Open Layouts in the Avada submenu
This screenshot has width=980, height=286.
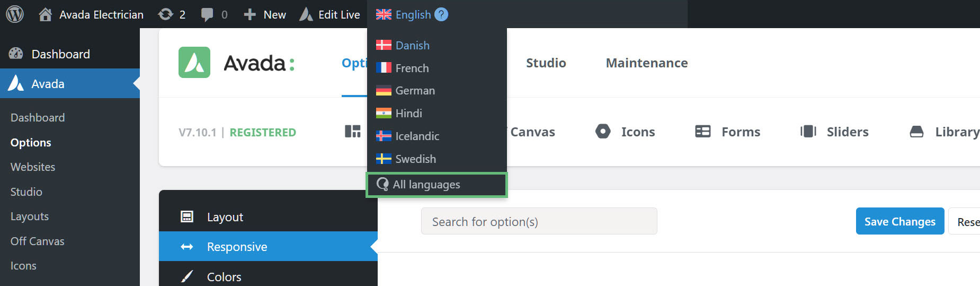click(30, 216)
